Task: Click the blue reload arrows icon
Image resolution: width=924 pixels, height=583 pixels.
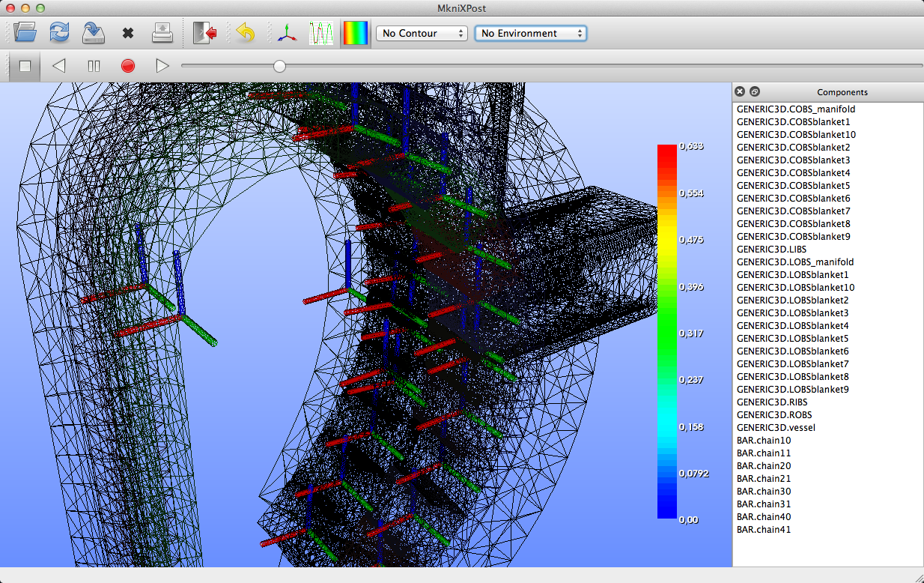Action: (59, 33)
